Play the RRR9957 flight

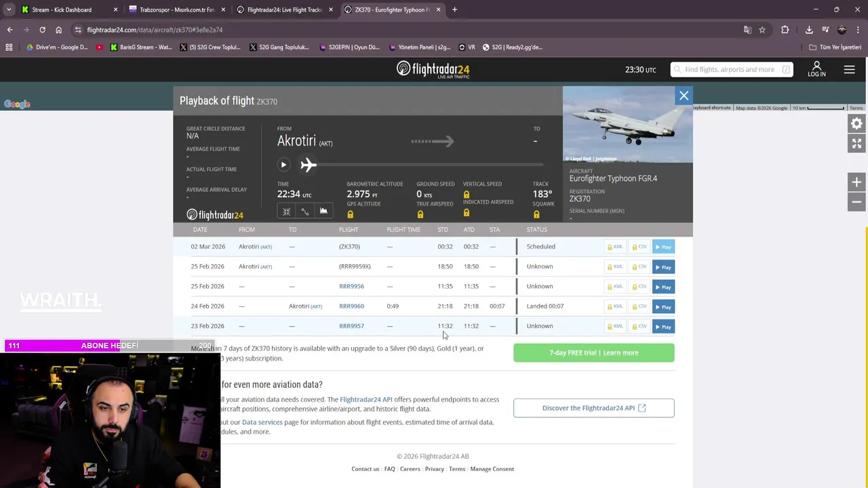(663, 327)
